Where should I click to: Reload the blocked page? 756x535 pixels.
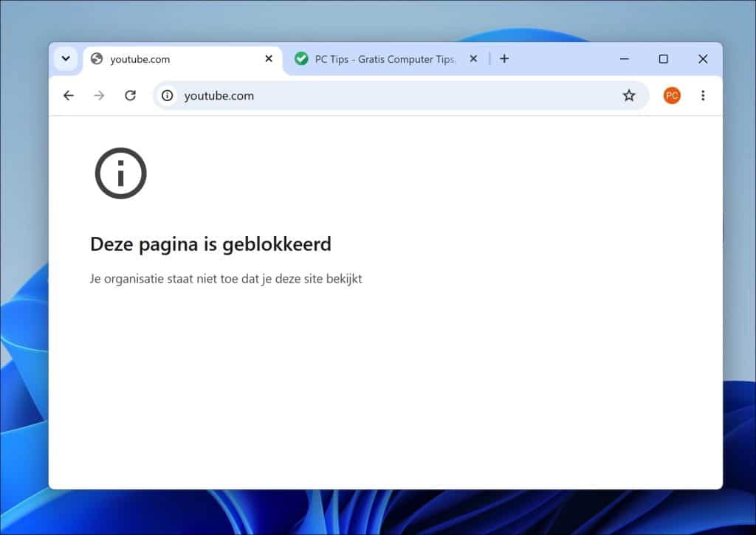(130, 95)
